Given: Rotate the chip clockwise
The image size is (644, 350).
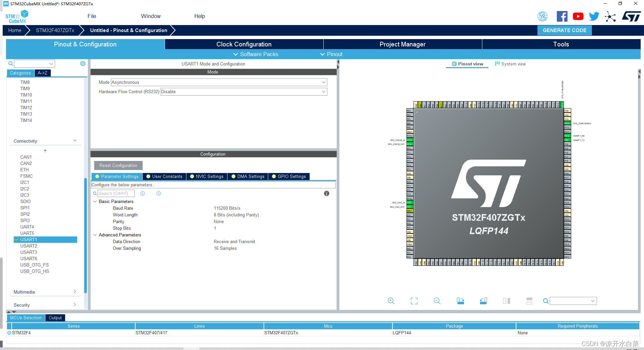Looking at the screenshot, I should 460,301.
